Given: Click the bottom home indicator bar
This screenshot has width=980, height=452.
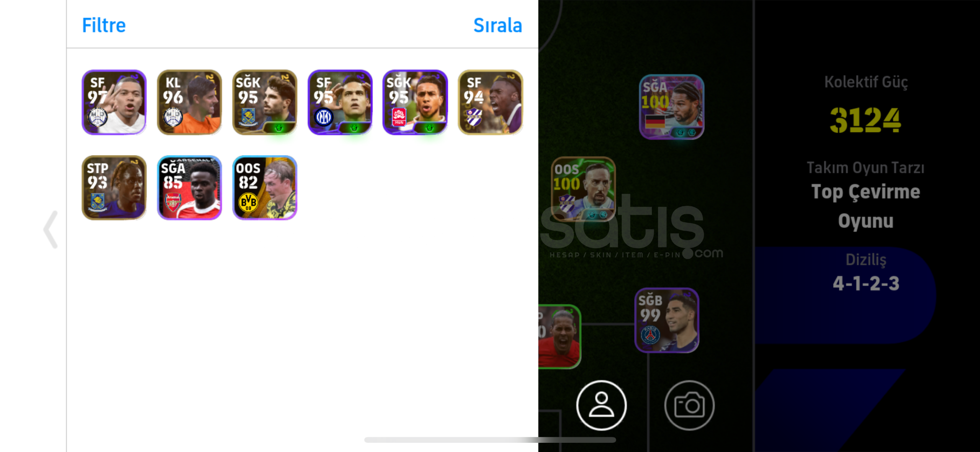Looking at the screenshot, I should (x=490, y=440).
